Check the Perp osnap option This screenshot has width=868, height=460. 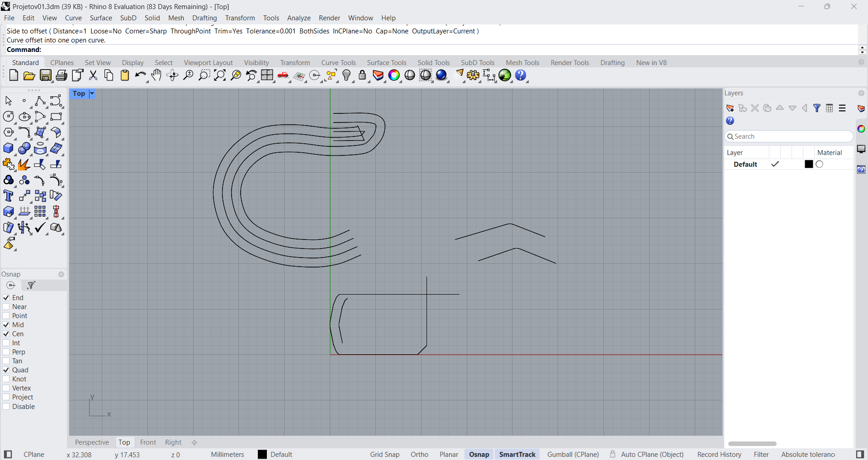6,352
